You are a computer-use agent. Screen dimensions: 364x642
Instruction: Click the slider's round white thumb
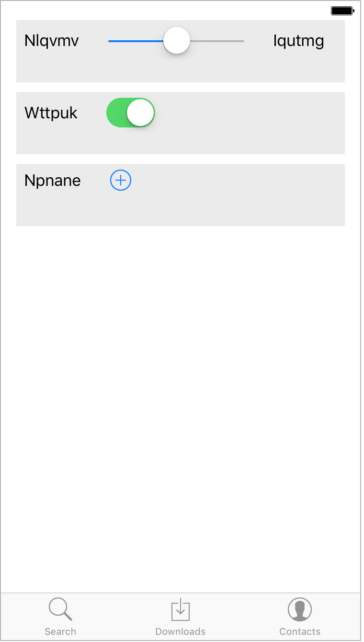coord(177,41)
